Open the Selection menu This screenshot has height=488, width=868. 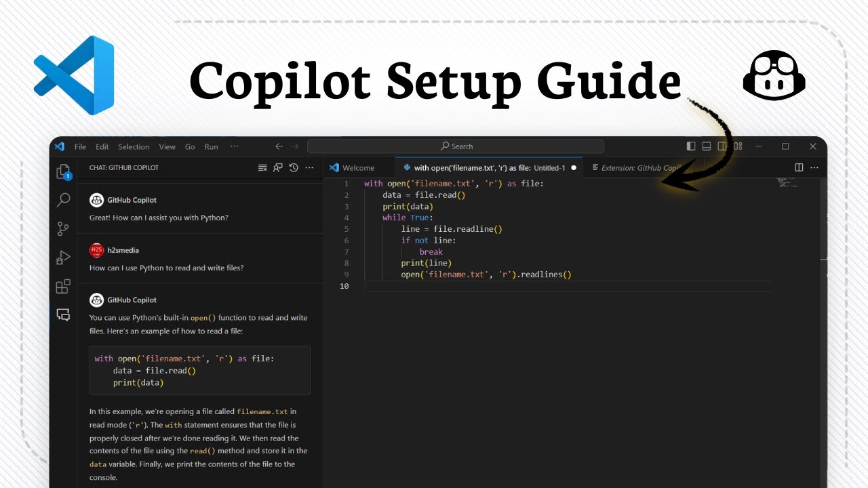point(134,146)
